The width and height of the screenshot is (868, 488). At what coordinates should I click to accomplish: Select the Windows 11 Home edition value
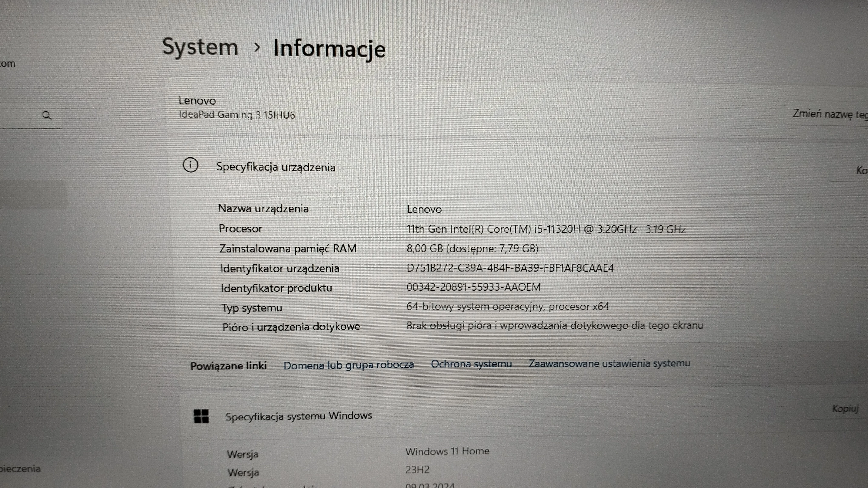447,451
